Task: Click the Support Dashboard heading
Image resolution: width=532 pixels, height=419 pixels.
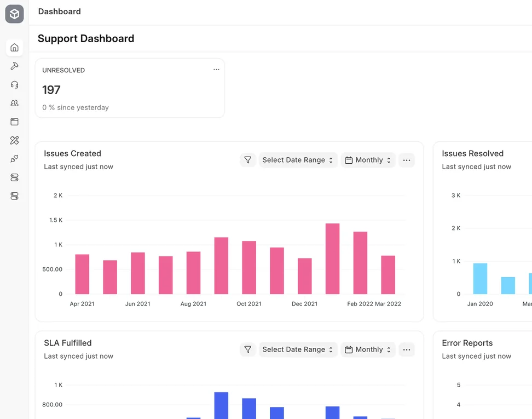Action: [86, 38]
